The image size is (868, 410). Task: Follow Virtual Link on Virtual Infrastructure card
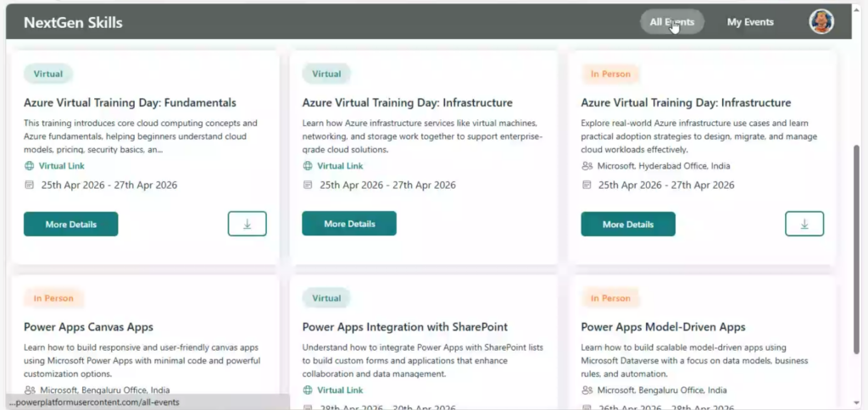point(340,166)
